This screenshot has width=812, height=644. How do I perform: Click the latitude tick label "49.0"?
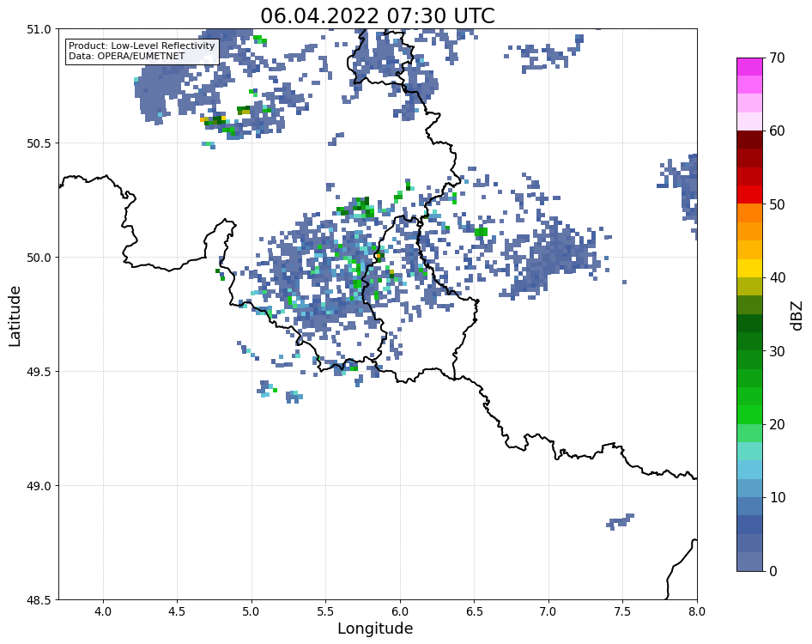(37, 486)
